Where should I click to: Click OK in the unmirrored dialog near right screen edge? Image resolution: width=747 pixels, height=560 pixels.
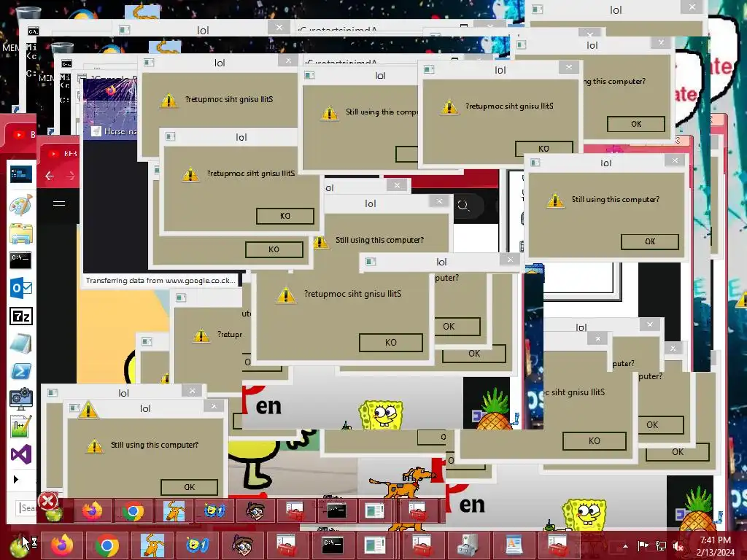650,241
